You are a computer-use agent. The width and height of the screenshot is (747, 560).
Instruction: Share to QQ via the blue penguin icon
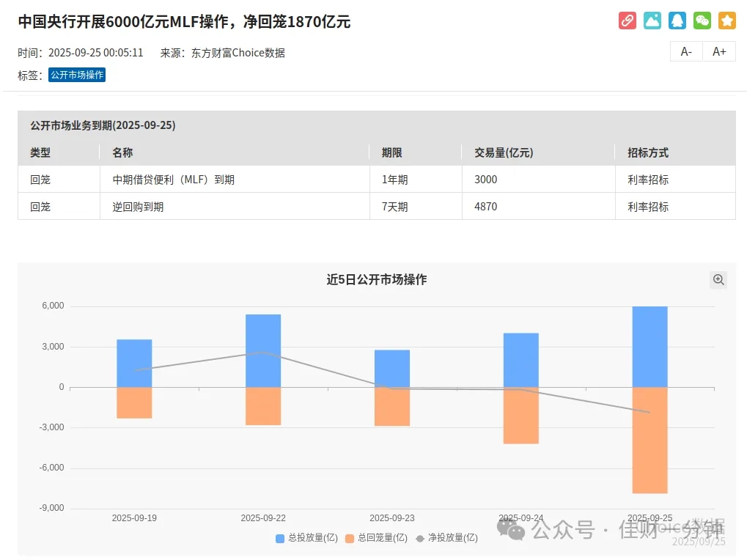tap(677, 21)
